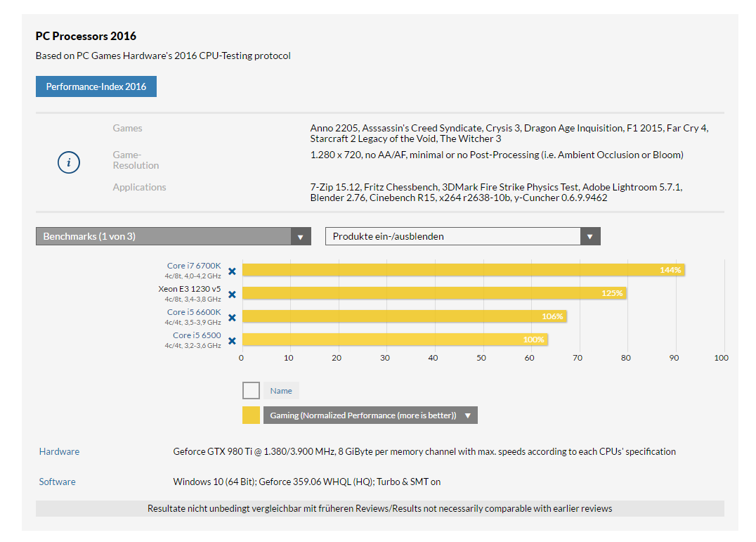Click the Name legend label
Image resolution: width=756 pixels, height=542 pixels.
(281, 391)
